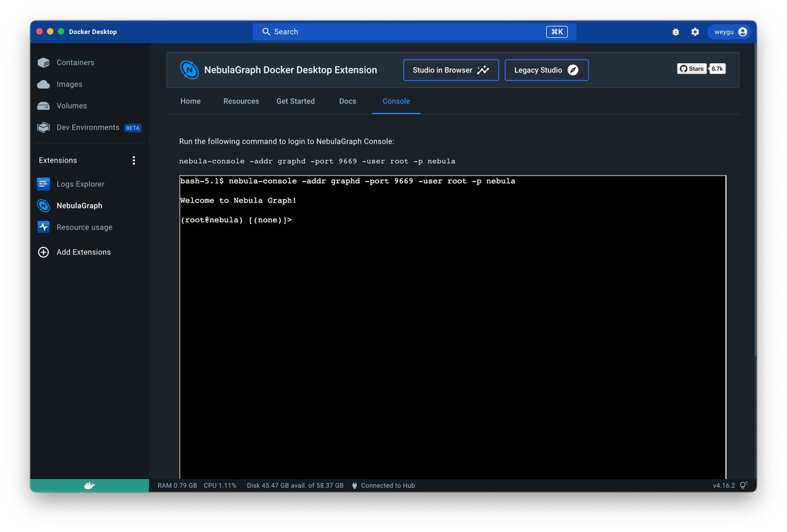Click the Images cloud icon
Screen dimensions: 787x532
tap(43, 85)
